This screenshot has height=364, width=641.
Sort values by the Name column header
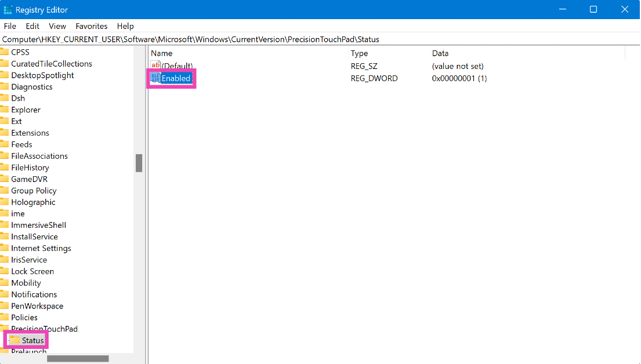click(x=161, y=53)
